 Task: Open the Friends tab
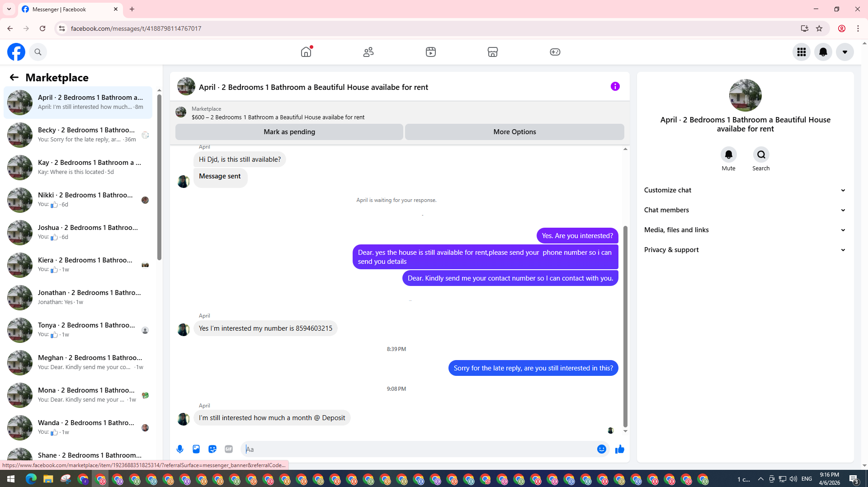click(x=368, y=52)
